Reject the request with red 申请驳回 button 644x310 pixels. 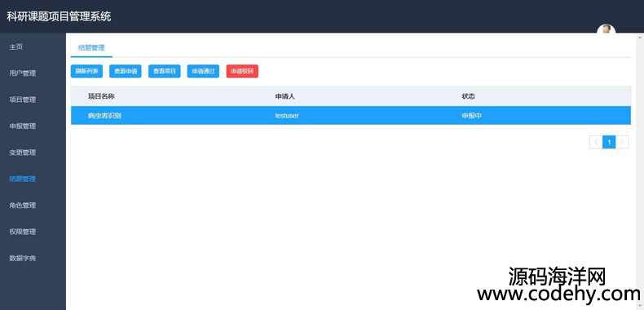242,71
